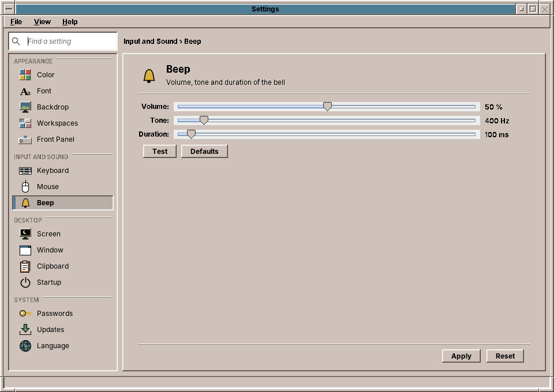Select the Keyboard icon

25,171
